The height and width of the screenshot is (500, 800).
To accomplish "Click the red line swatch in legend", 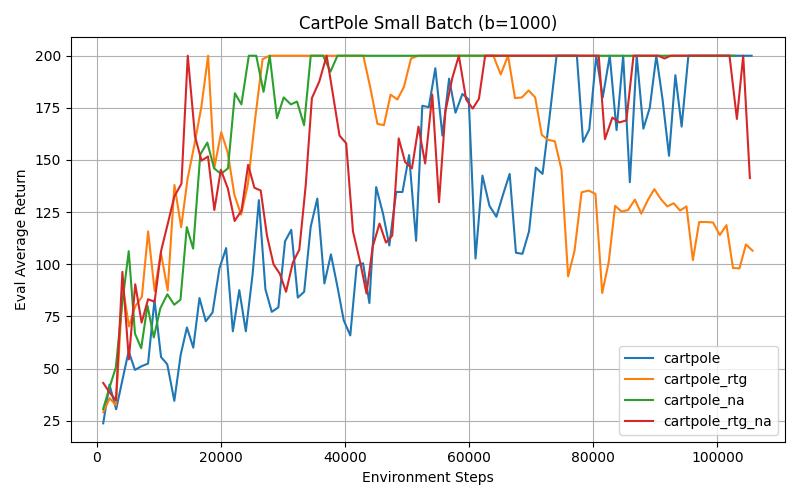I will (639, 421).
